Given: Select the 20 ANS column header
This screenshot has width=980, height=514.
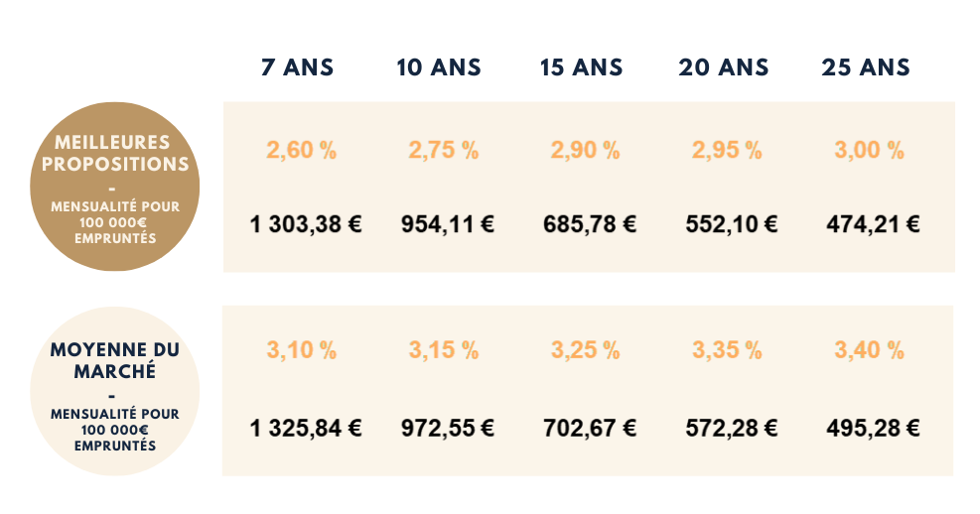Looking at the screenshot, I should point(724,68).
